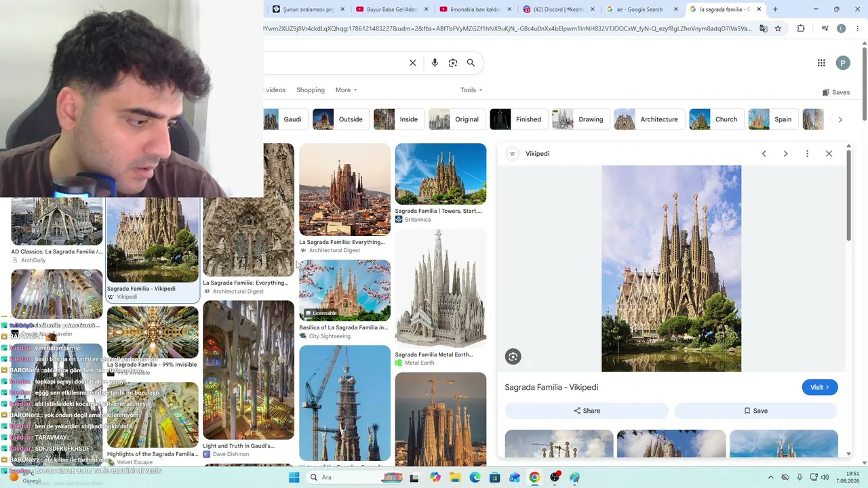Click the browser address bar URL
868x488 pixels.
pos(507,28)
